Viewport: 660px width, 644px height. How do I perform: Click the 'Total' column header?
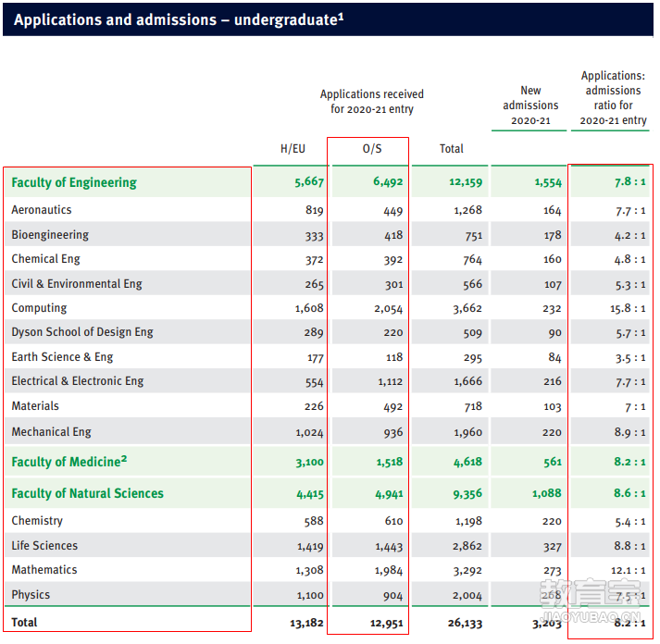(x=451, y=149)
